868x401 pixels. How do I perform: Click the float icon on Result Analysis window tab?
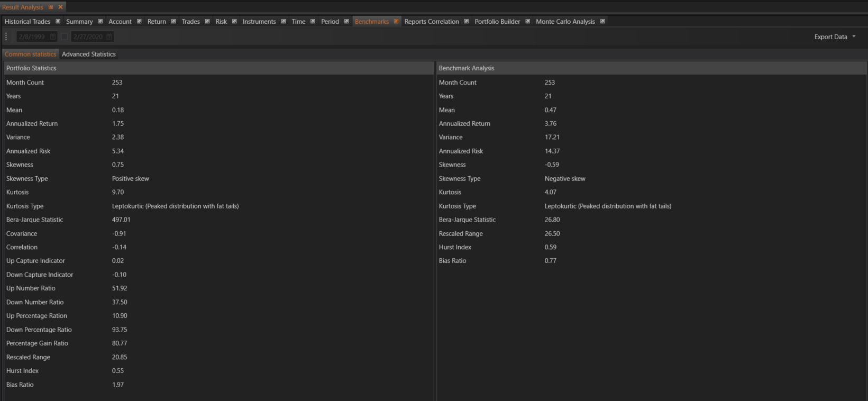point(51,7)
